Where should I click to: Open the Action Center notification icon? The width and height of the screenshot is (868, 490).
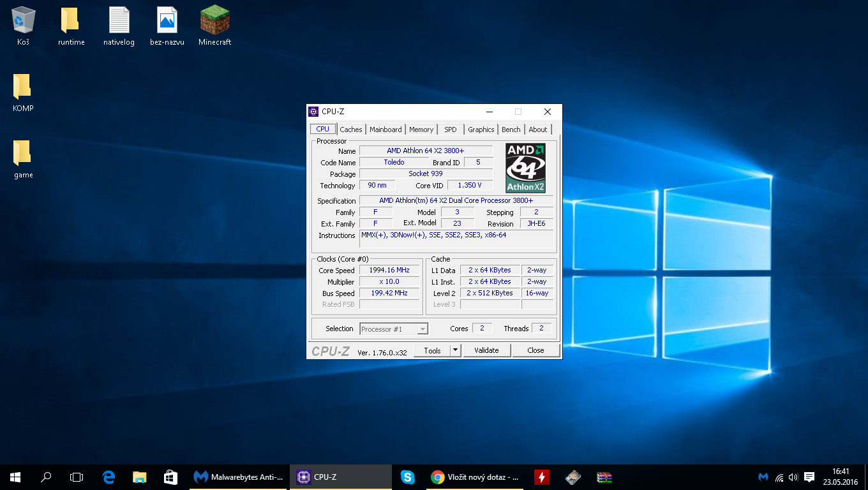[x=809, y=477]
